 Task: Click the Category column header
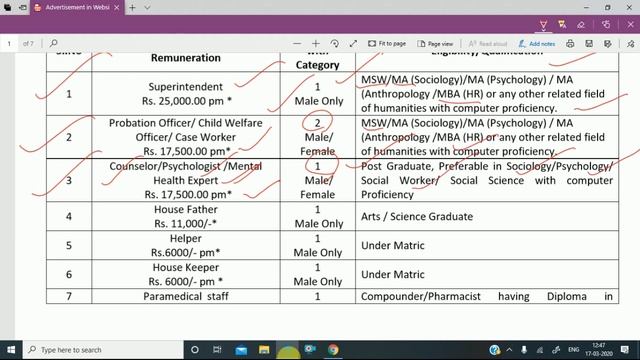click(318, 65)
